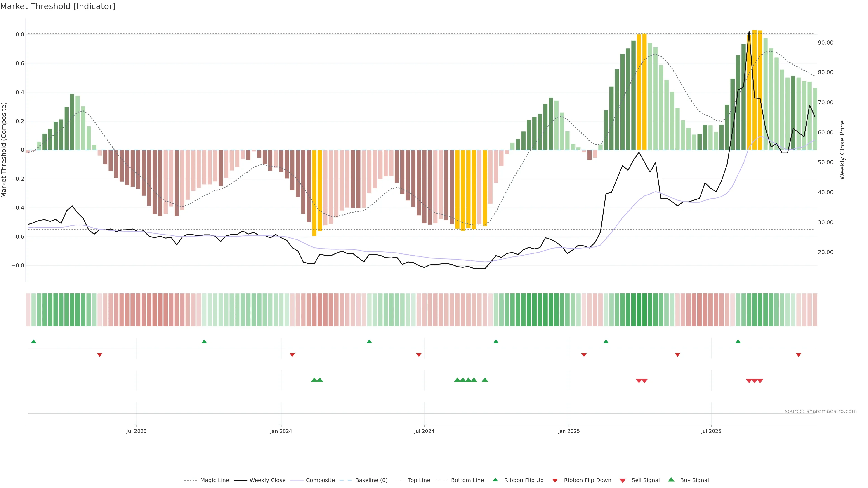868x488 pixels.
Task: Toggle the Composite legend entry
Action: click(320, 480)
